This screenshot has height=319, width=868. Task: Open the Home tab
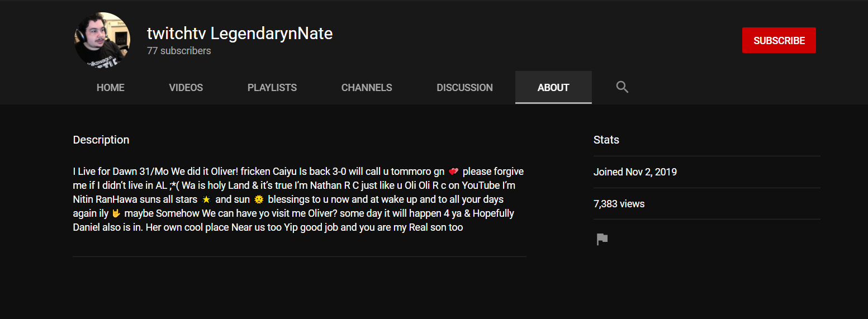(x=111, y=87)
